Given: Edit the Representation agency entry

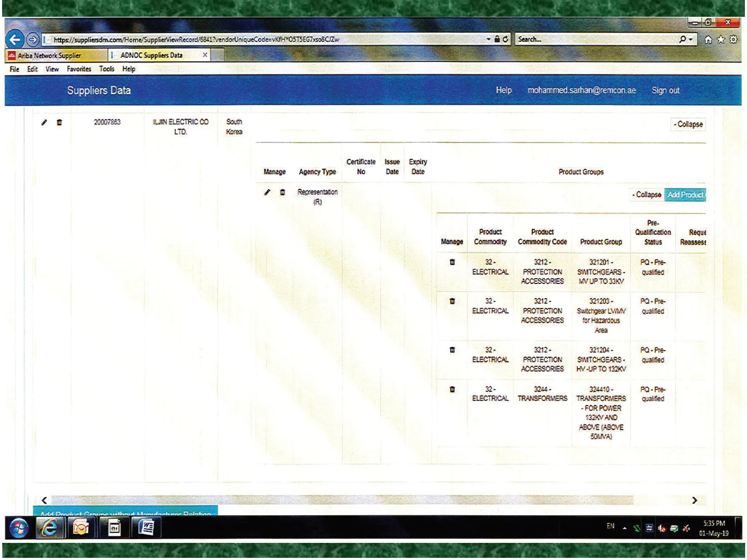Looking at the screenshot, I should coord(267,192).
